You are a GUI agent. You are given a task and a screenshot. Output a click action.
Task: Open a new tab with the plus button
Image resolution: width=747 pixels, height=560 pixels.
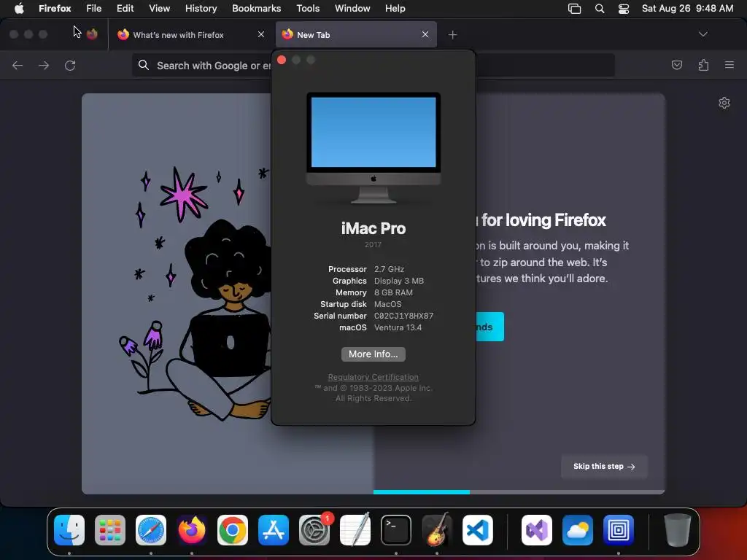pos(452,35)
